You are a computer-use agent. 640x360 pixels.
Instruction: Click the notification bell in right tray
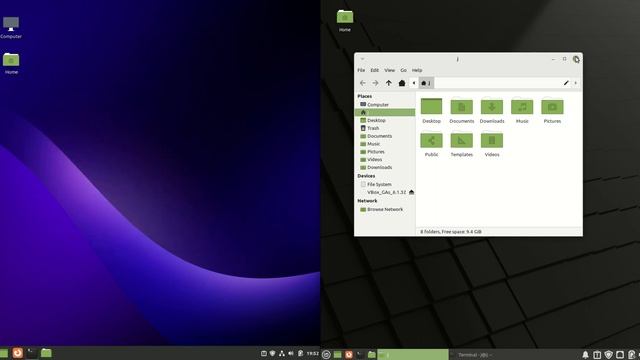(585, 355)
